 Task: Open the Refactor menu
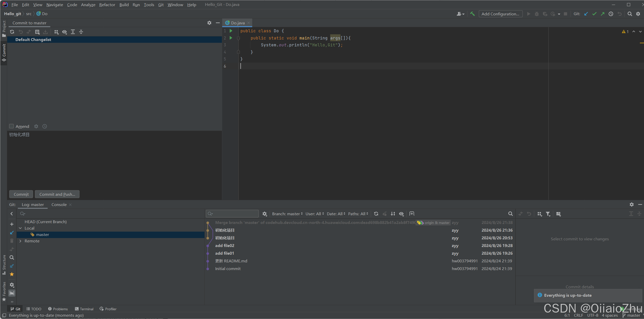pos(107,5)
